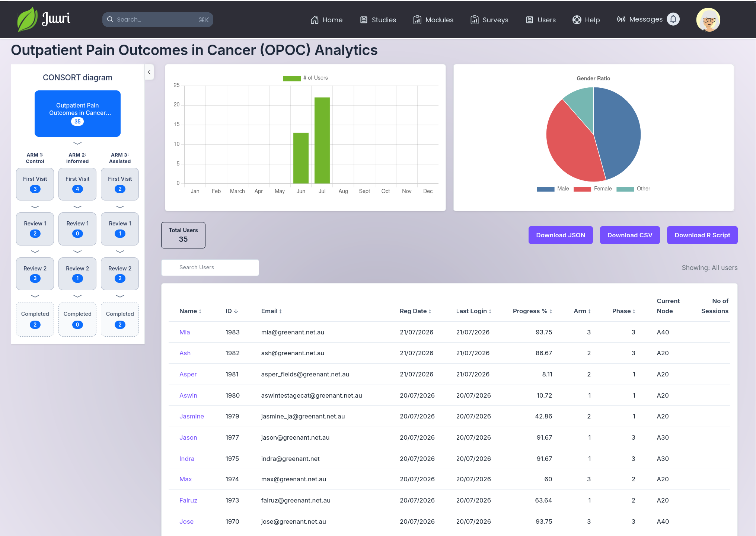Click the Surveys clipboard icon
This screenshot has width=756, height=536.
[475, 20]
